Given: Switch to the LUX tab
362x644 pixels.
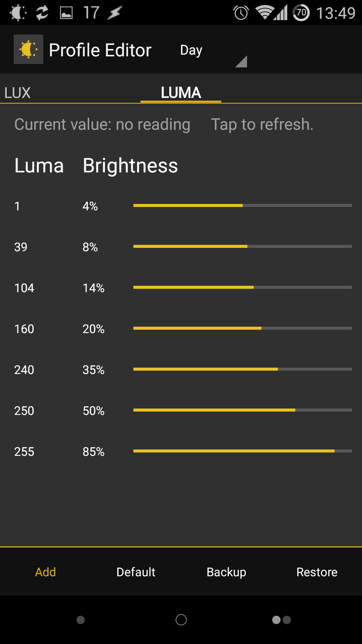Looking at the screenshot, I should pyautogui.click(x=17, y=93).
